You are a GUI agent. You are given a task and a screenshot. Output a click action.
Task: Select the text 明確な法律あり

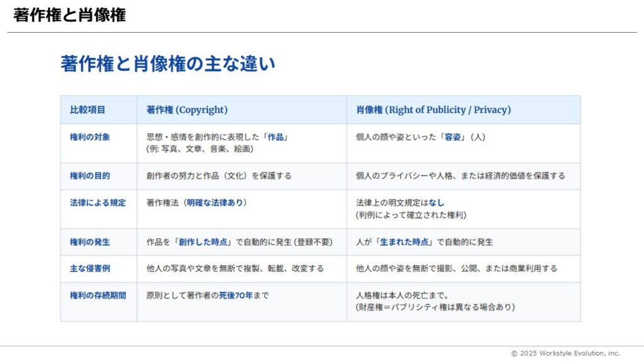point(216,202)
